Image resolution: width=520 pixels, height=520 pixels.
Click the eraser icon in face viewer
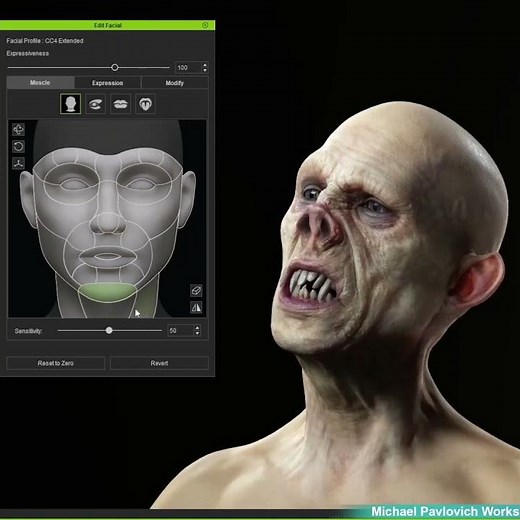[x=196, y=290]
